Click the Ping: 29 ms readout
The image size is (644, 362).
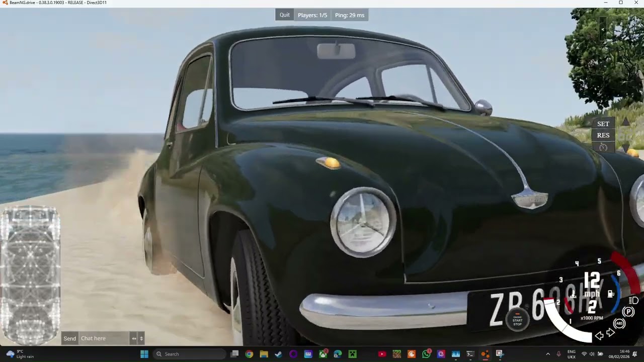[x=350, y=15]
